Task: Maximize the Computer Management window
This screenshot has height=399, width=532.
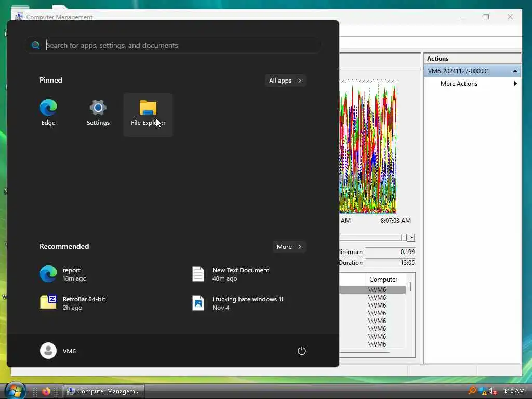Action: [x=486, y=17]
